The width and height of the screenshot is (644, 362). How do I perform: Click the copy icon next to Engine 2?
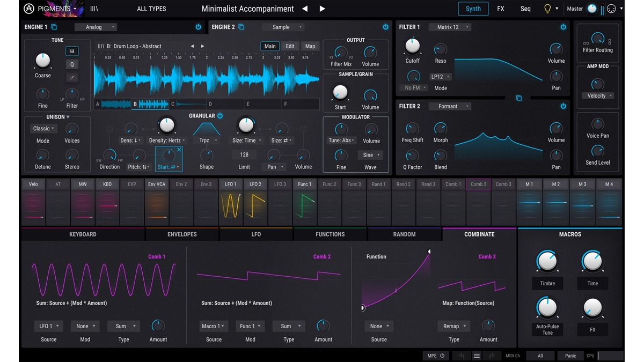pos(241,27)
